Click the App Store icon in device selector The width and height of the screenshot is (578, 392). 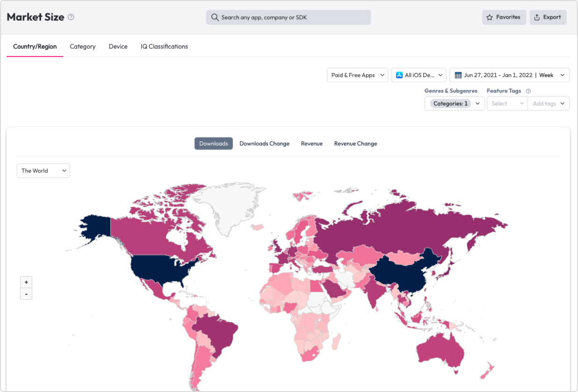[x=399, y=75]
